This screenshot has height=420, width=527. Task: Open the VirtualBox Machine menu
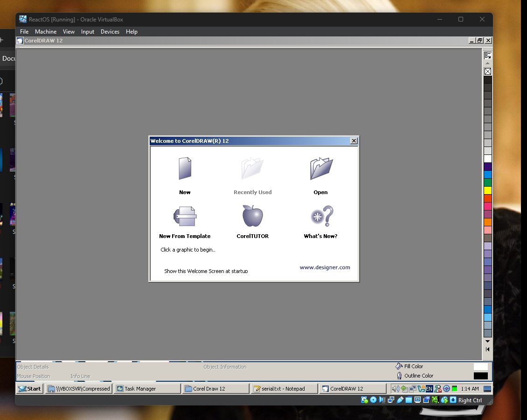coord(46,32)
